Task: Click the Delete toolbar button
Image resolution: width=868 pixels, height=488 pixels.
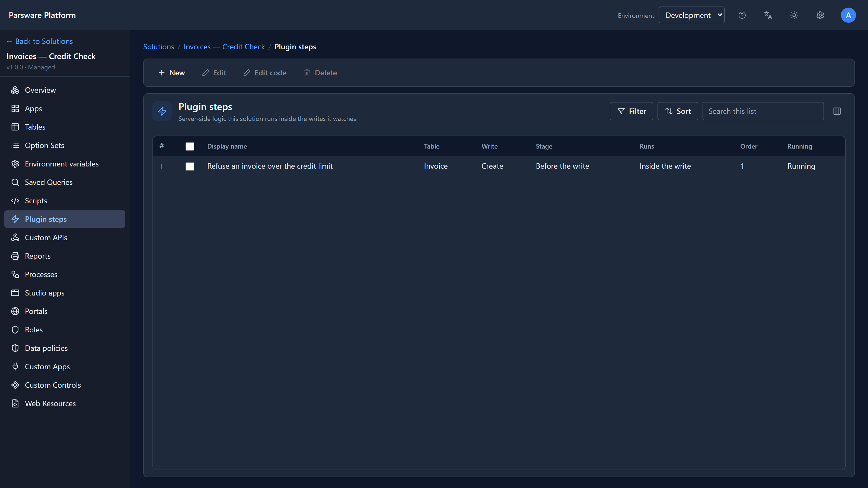Action: click(x=320, y=73)
